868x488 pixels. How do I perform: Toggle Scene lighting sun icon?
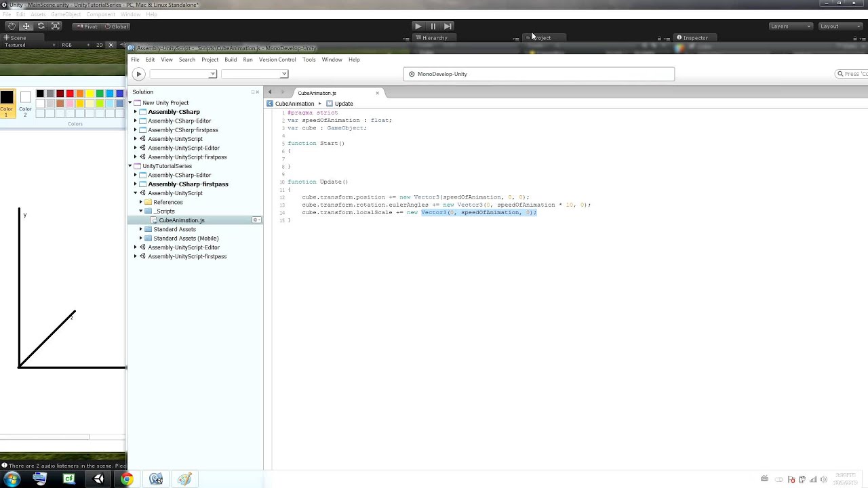point(111,45)
